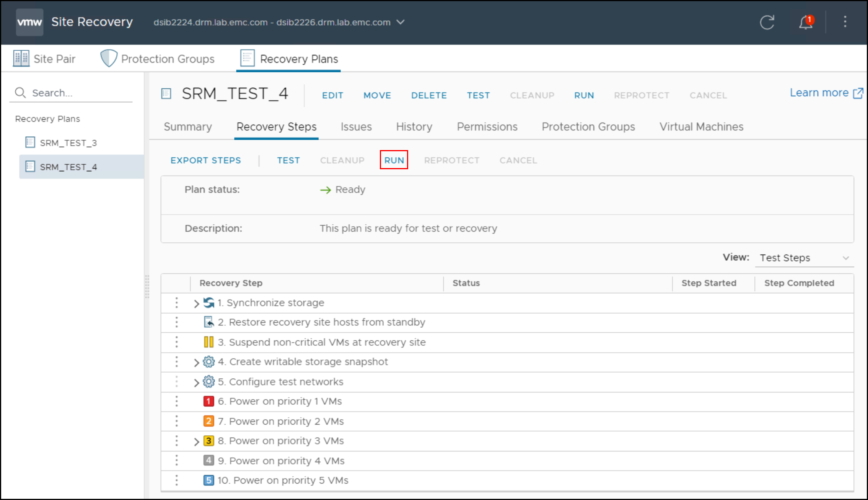This screenshot has height=500, width=868.
Task: Open the plan's Protection Groups subtab
Action: click(x=588, y=127)
